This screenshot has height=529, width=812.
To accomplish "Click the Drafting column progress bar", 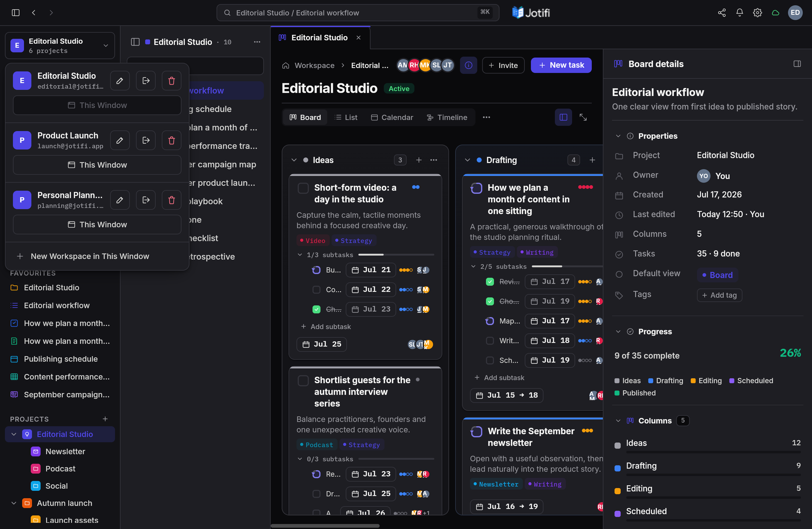I will point(713,475).
